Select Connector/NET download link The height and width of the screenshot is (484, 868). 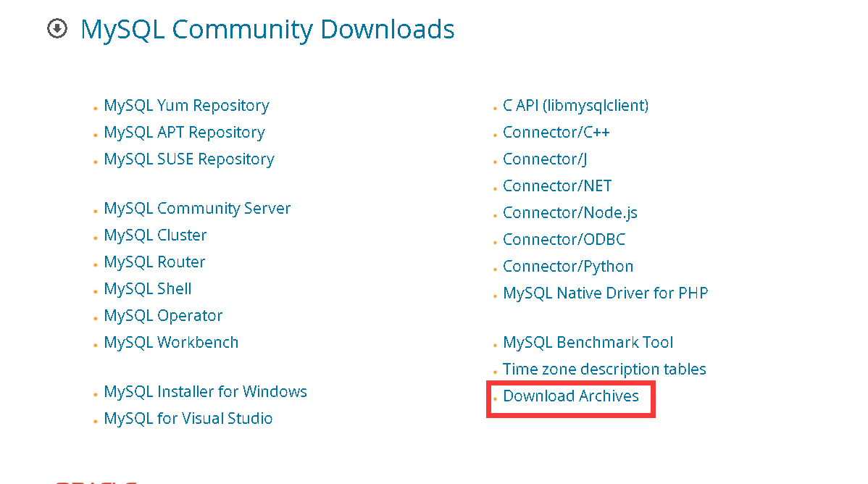tap(557, 186)
